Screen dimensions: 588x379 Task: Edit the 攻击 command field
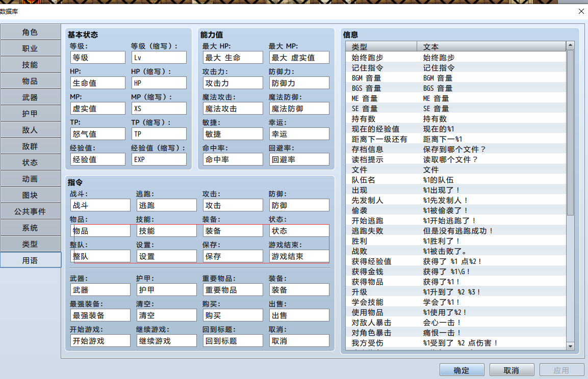[x=233, y=205]
